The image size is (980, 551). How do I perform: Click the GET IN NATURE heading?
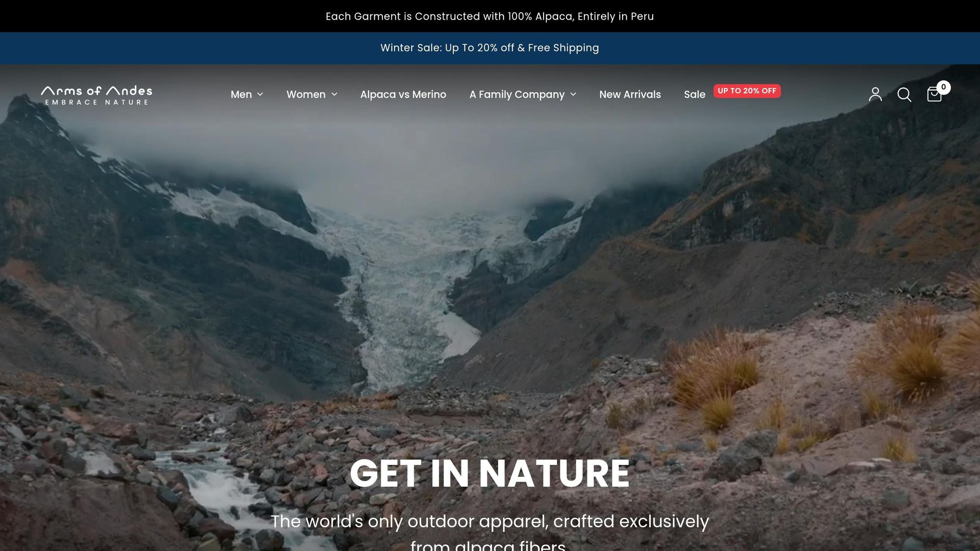click(490, 473)
